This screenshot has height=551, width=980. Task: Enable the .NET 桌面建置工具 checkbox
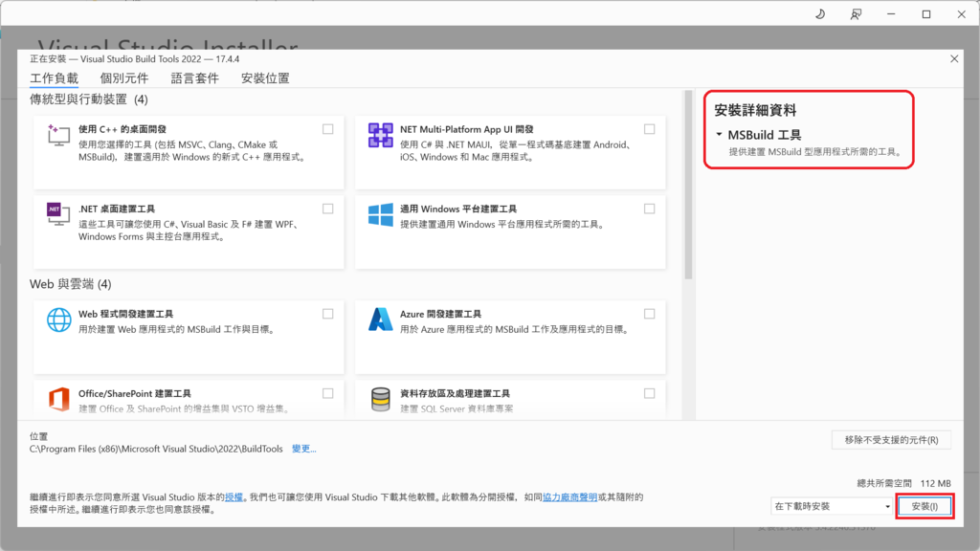click(x=327, y=209)
